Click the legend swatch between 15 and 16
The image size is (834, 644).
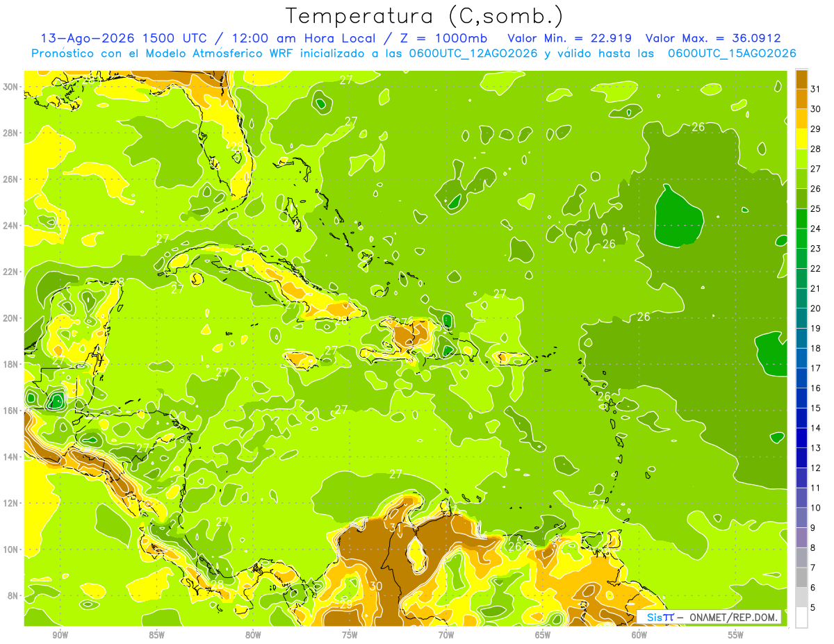tap(801, 398)
